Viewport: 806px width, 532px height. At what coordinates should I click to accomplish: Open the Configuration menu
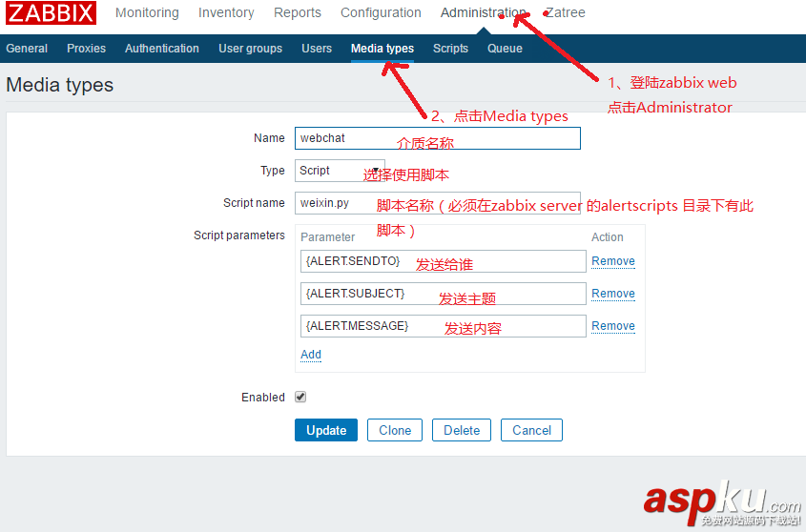coord(381,12)
